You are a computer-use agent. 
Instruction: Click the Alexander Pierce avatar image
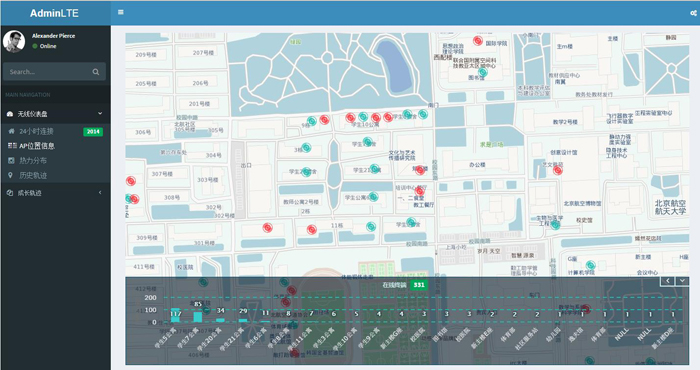point(14,41)
